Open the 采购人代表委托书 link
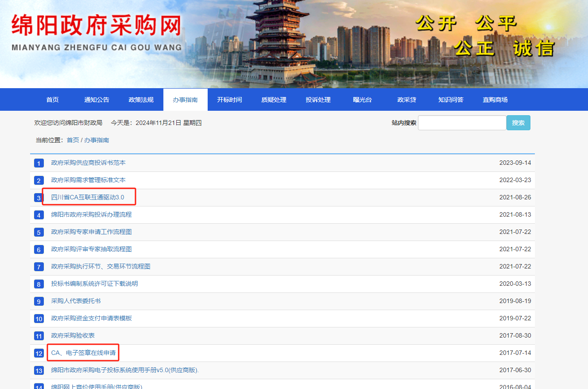 pyautogui.click(x=76, y=301)
